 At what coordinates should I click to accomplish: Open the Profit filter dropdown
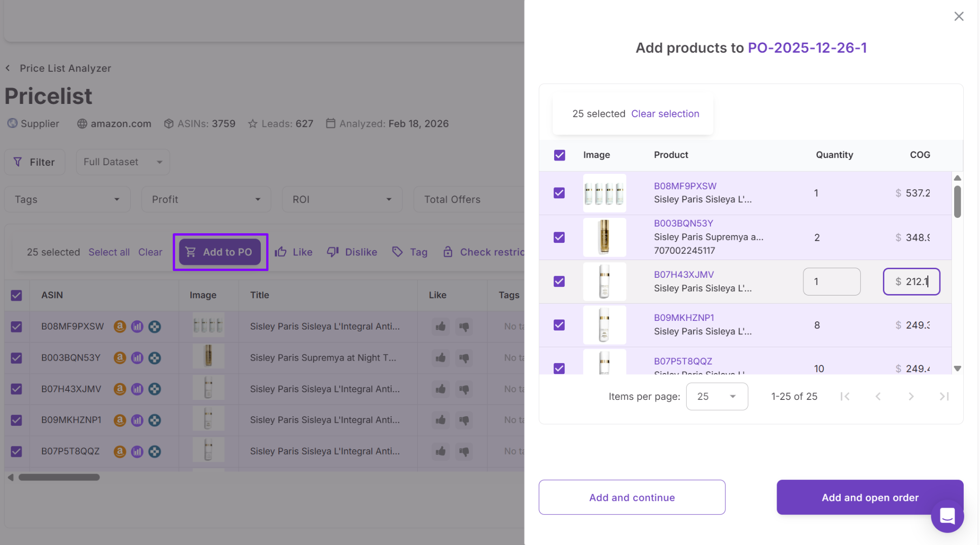pyautogui.click(x=206, y=199)
